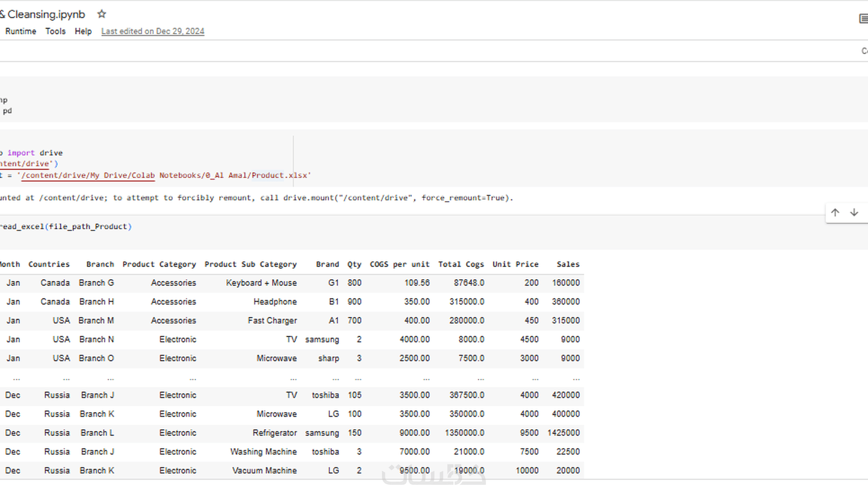
Task: Click the Total Cogs value 367500.0
Action: point(467,395)
